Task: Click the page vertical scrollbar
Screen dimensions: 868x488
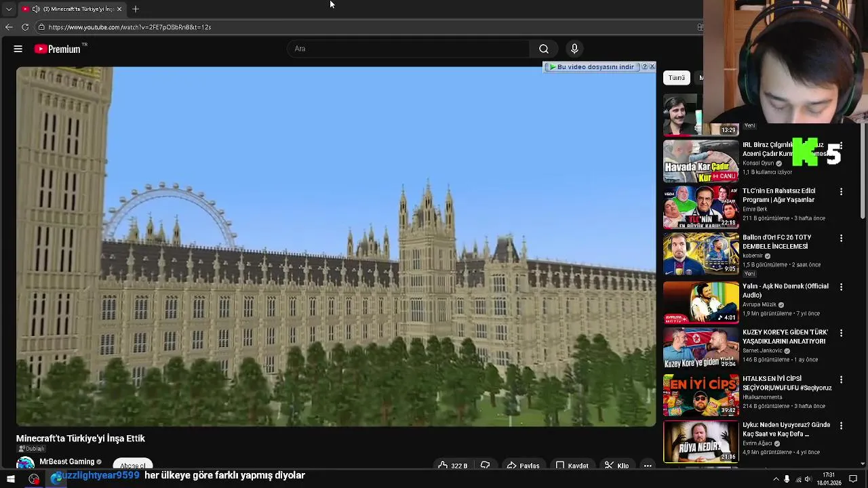Action: (863, 169)
